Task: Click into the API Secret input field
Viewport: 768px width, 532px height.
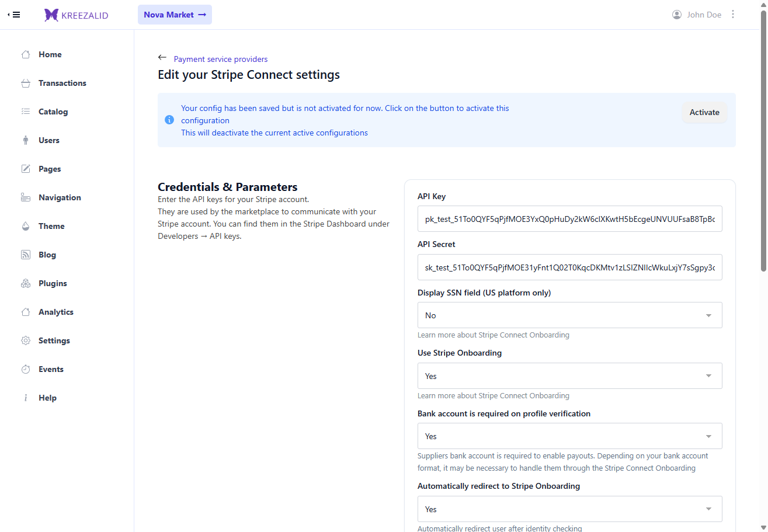Action: pyautogui.click(x=569, y=267)
